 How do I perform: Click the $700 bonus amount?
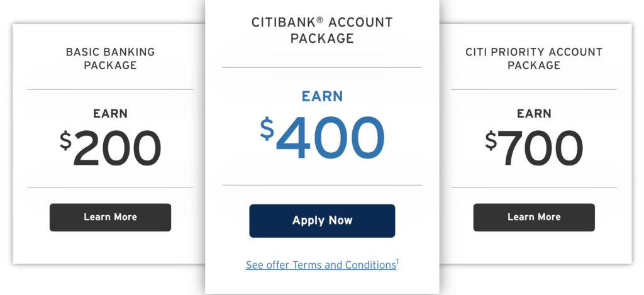534,148
